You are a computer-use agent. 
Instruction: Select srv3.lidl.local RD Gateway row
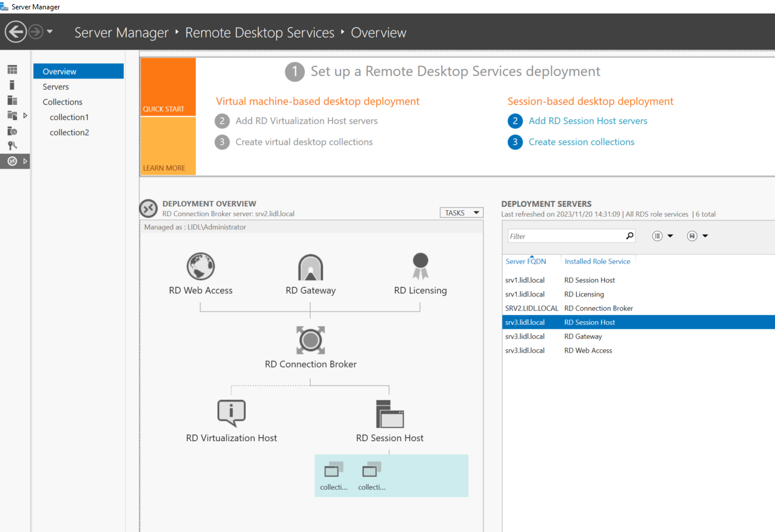pyautogui.click(x=638, y=336)
